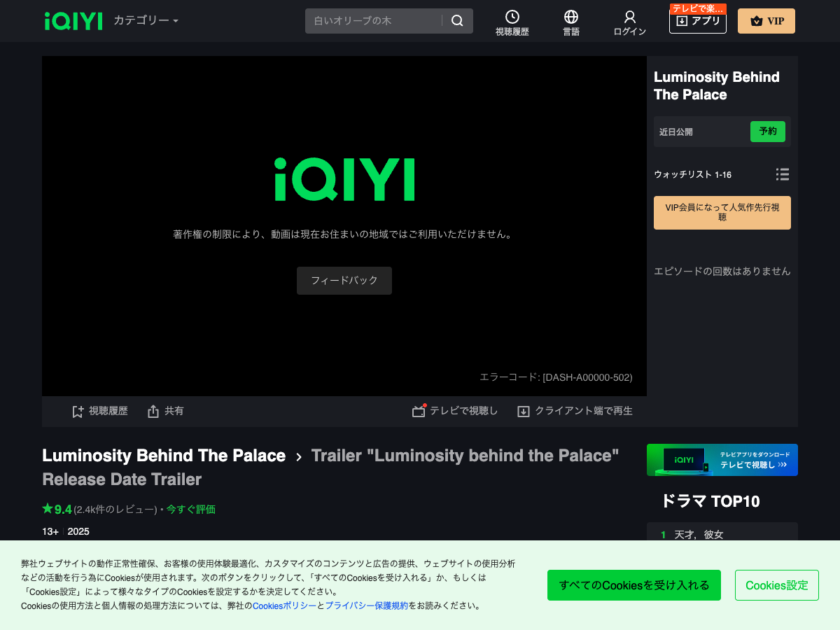Click the green star rating icon
840x630 pixels.
(x=48, y=509)
